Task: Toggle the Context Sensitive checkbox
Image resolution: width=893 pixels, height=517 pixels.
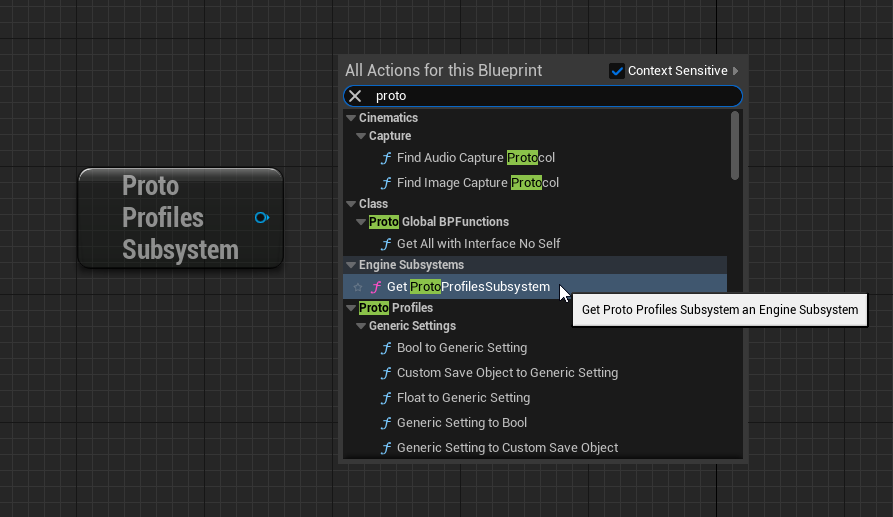Action: click(x=617, y=71)
